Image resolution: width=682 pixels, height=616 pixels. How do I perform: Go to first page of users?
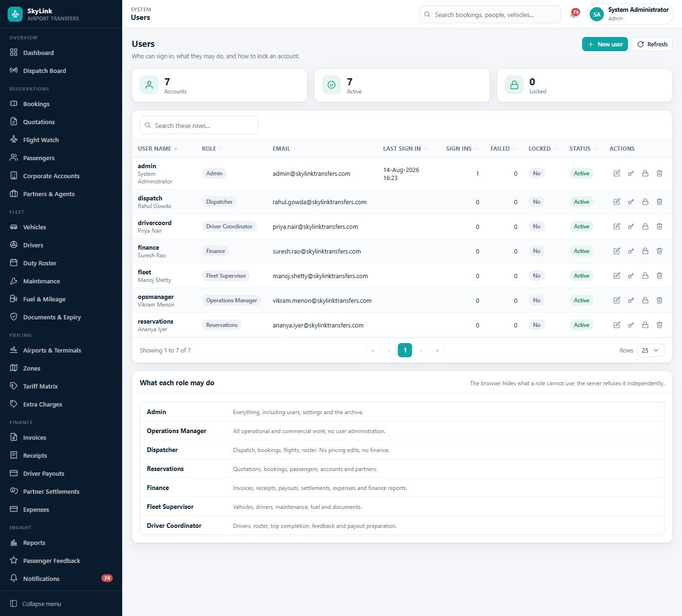click(x=373, y=350)
